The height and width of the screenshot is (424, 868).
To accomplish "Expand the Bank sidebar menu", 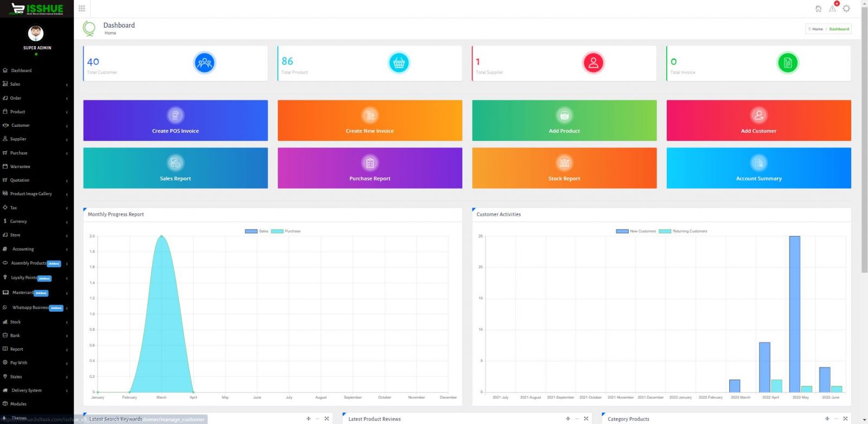I will pos(36,335).
